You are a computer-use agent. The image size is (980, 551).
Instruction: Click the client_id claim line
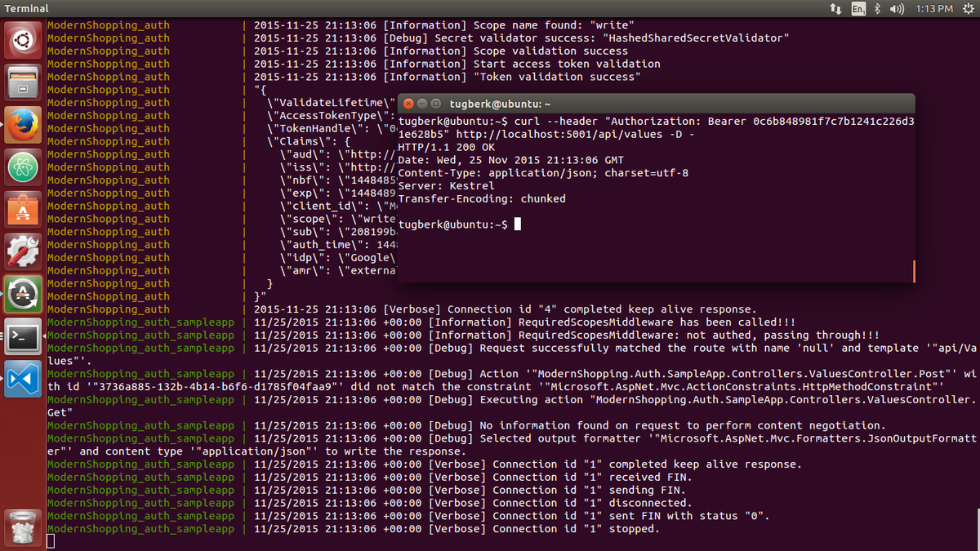pyautogui.click(x=338, y=206)
